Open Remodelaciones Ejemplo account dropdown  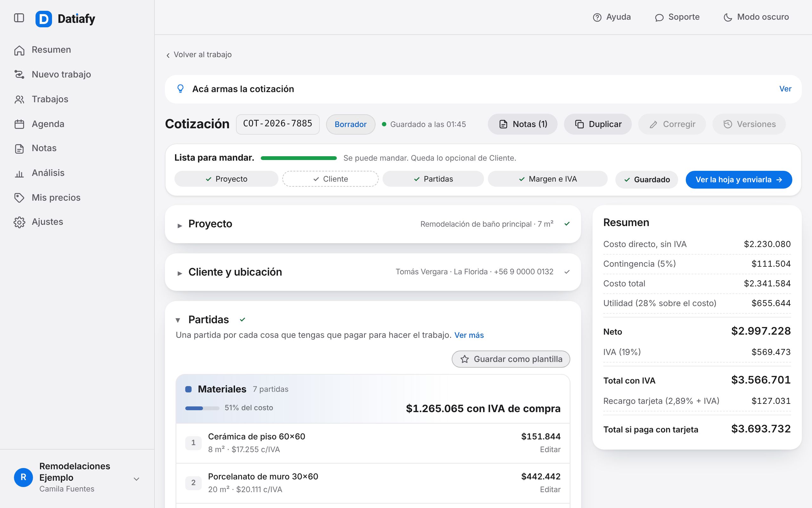pos(136,479)
